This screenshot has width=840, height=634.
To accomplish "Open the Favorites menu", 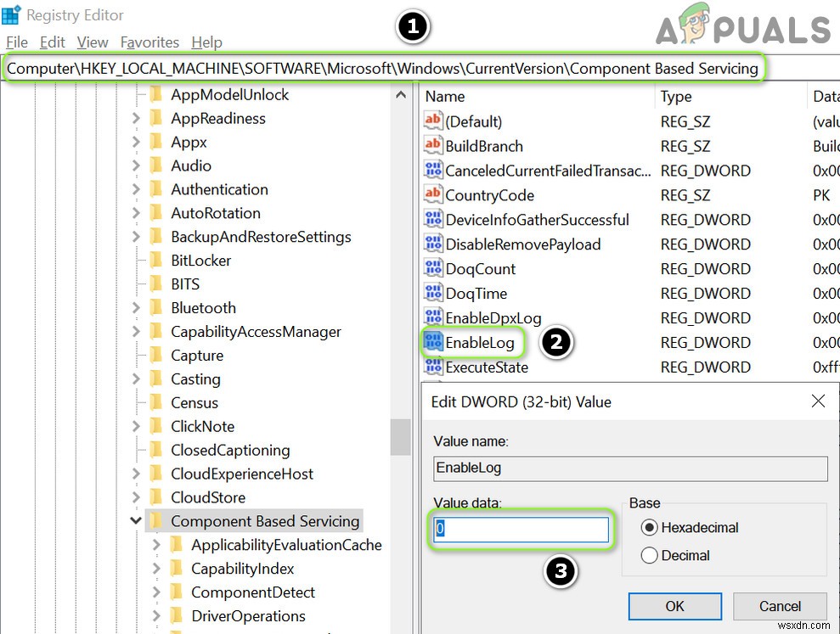I will (x=149, y=42).
